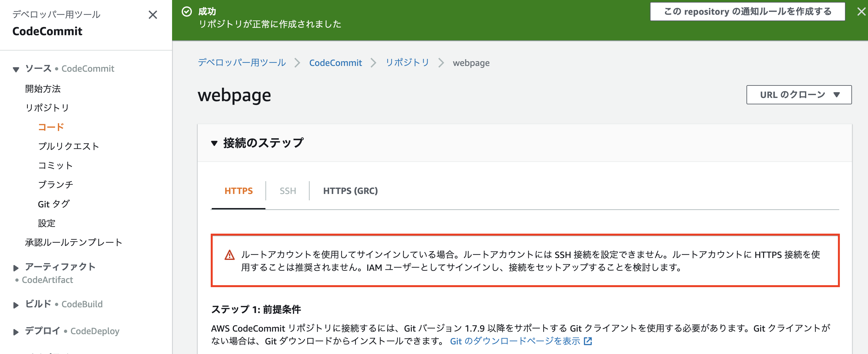Click the ルートアカウント warning message text
868x354 pixels.
[530, 261]
